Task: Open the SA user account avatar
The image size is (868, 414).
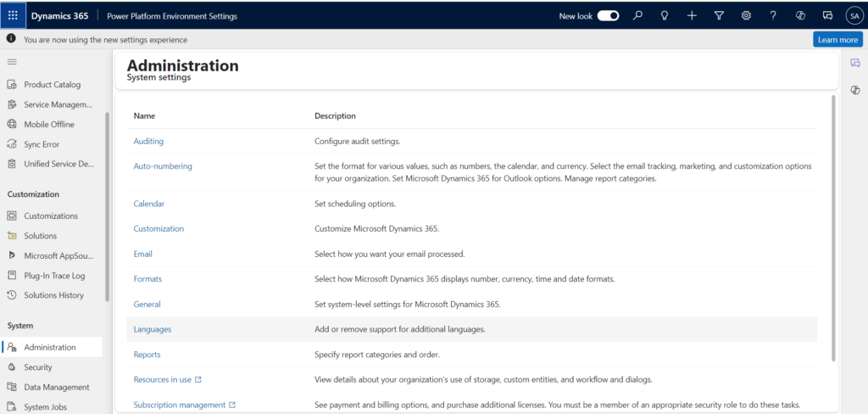Action: (854, 15)
